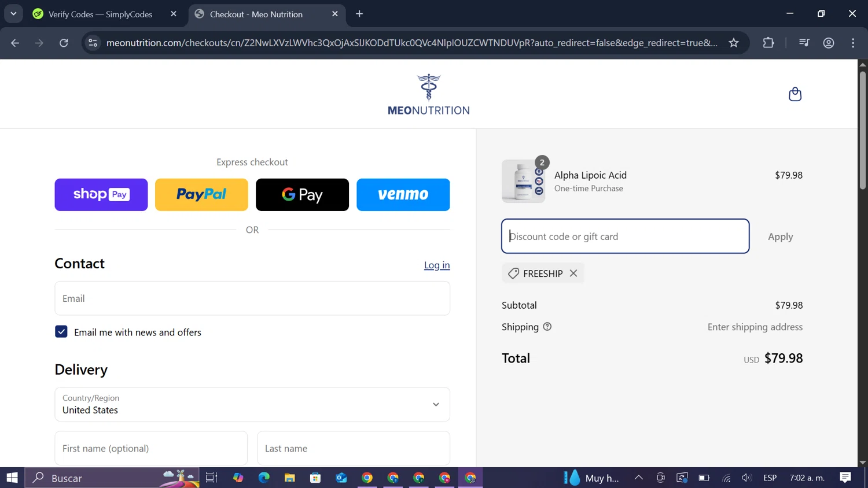This screenshot has height=488, width=868.
Task: Bookmark this page with the star icon
Action: 734,43
